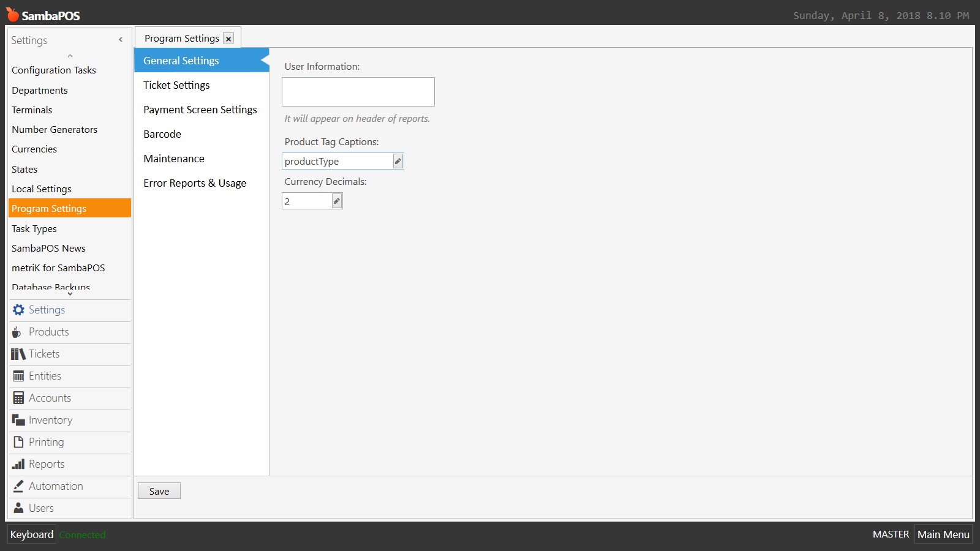Open Payment Screen Settings section
Viewport: 980px width, 551px height.
(202, 110)
